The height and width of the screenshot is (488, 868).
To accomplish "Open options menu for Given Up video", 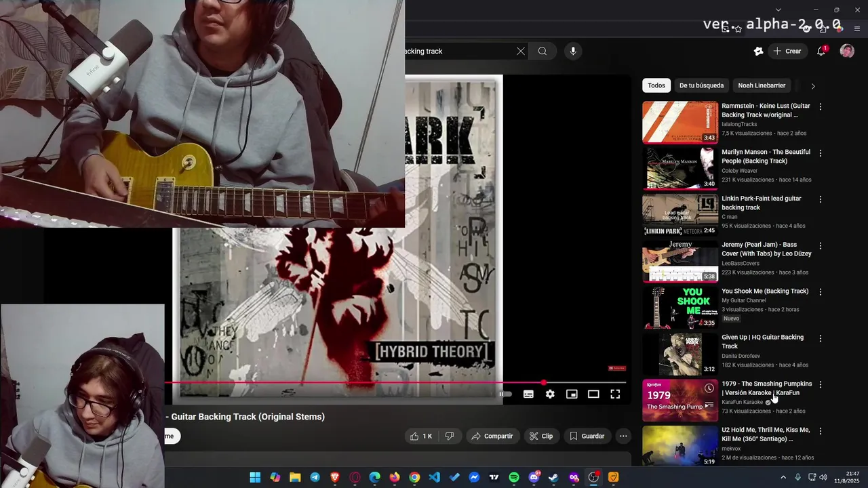I will (821, 338).
